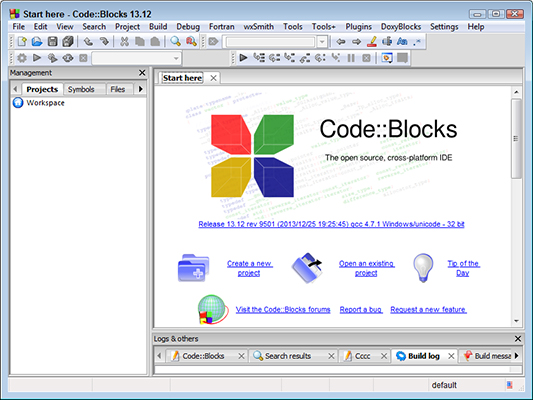The width and height of the screenshot is (533, 400).
Task: Click the search previous left arrow
Action: (341, 41)
